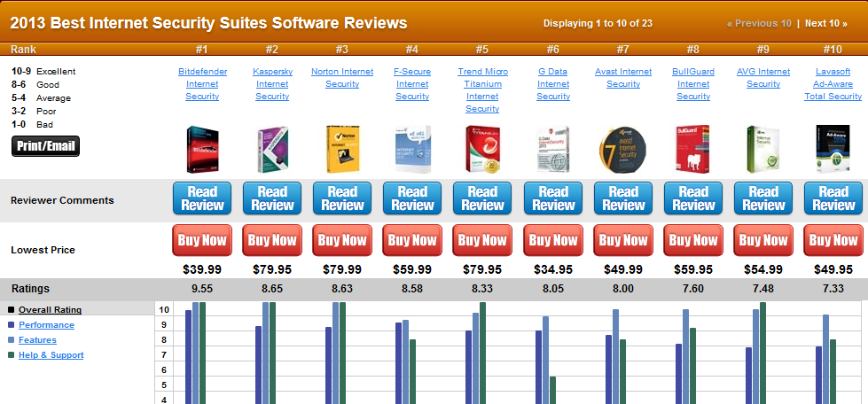The width and height of the screenshot is (868, 404).
Task: Select Features rating category link
Action: tap(37, 340)
